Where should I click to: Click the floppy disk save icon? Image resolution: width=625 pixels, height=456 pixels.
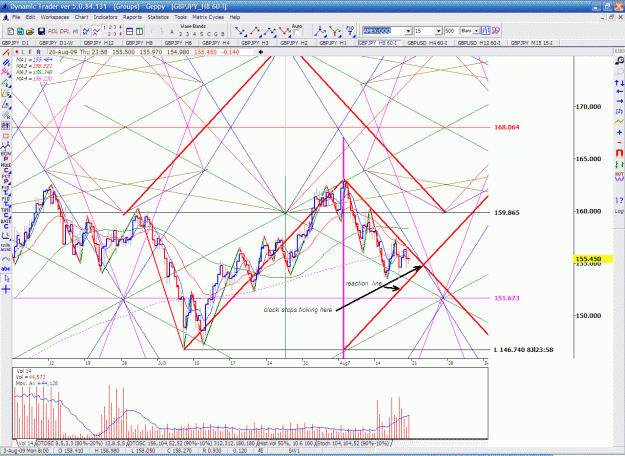(x=41, y=31)
